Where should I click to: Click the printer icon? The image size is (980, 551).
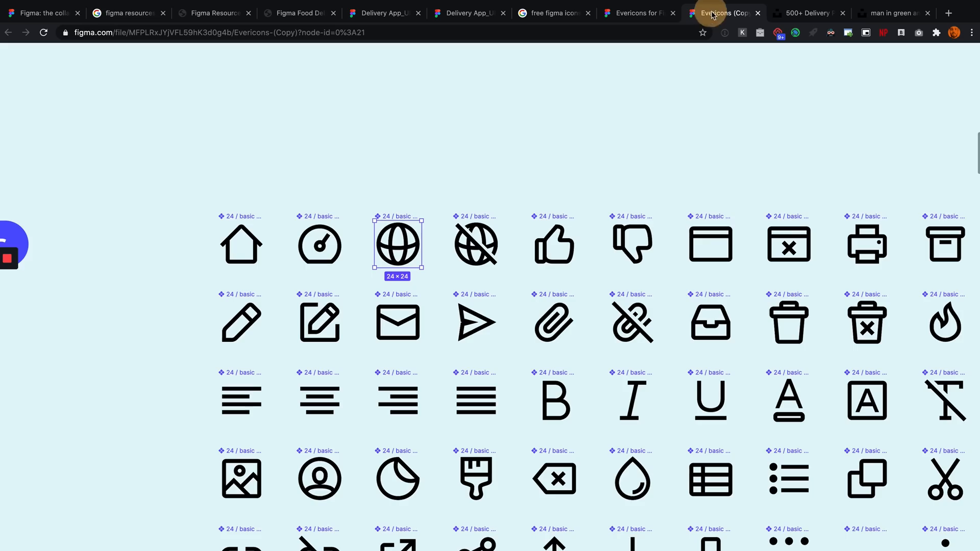867,244
